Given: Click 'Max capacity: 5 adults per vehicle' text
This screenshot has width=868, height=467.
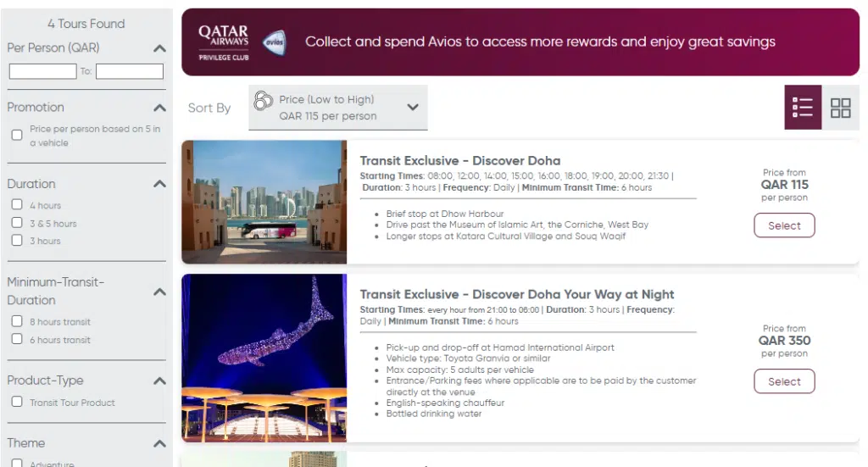Looking at the screenshot, I should (x=460, y=370).
